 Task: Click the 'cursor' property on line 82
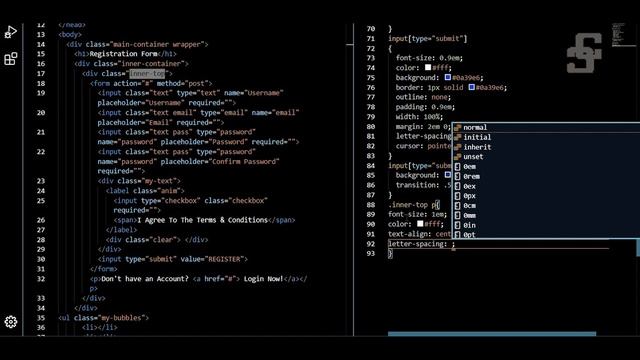point(407,146)
